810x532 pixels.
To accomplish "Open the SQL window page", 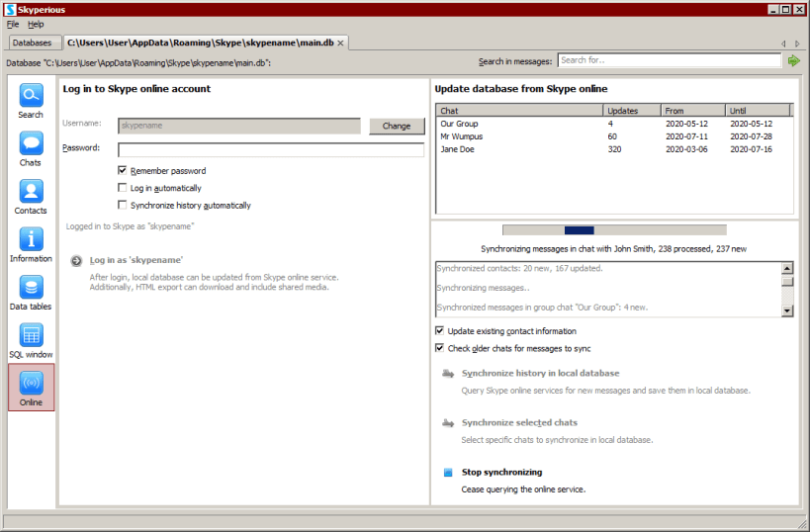I will pyautogui.click(x=31, y=341).
